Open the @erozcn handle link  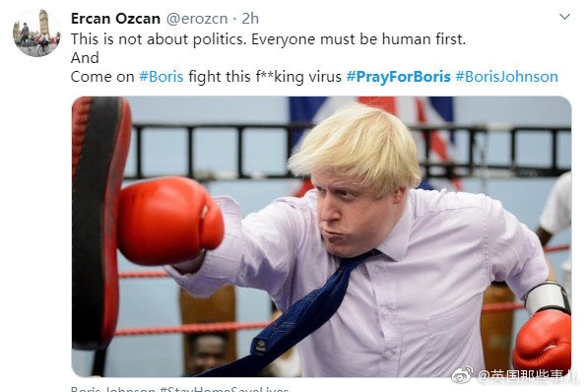[x=197, y=19]
